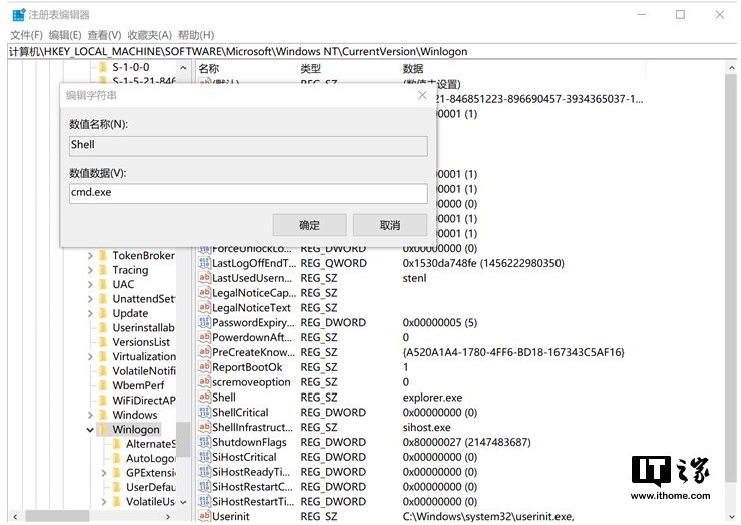
Task: Close the 编辑字符串 dialog
Action: point(422,95)
